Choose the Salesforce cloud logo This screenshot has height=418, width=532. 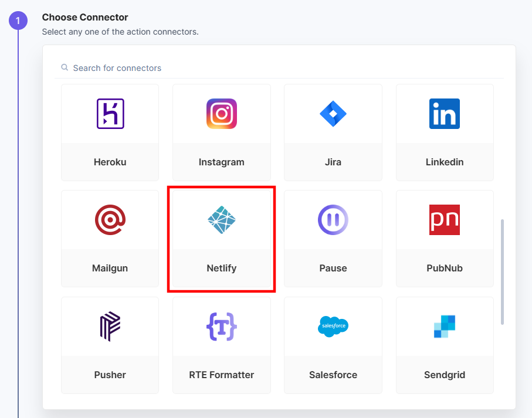point(333,326)
